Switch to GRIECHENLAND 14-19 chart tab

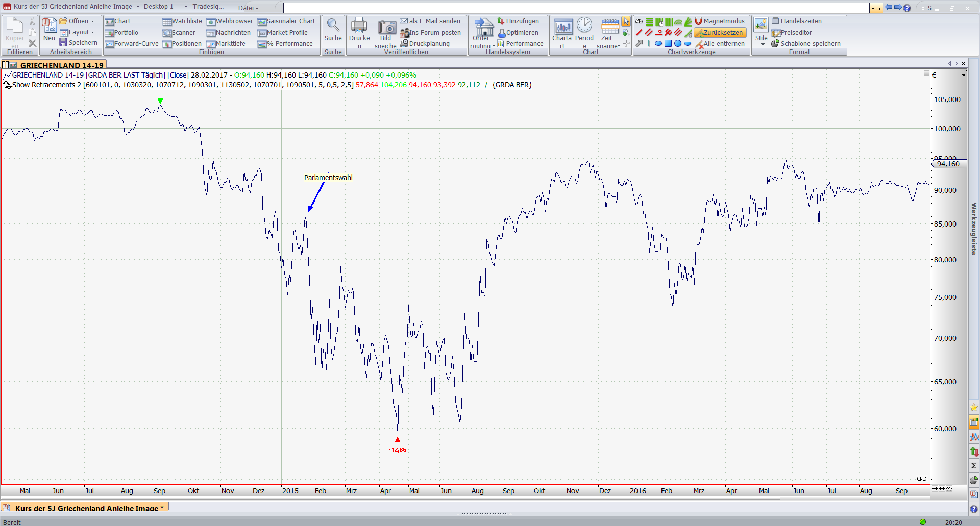[61, 65]
